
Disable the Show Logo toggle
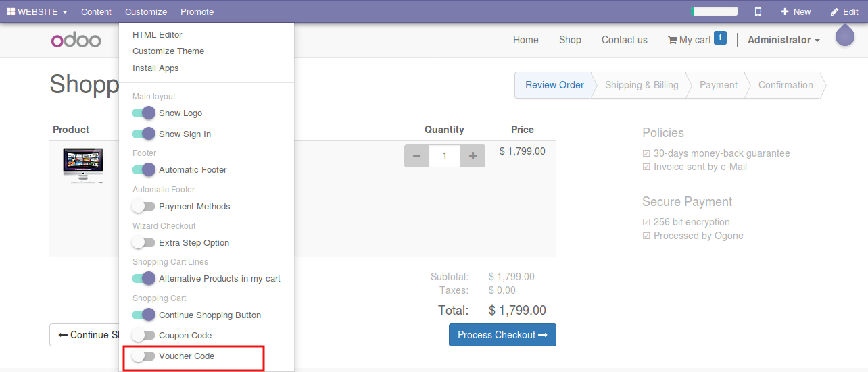143,113
